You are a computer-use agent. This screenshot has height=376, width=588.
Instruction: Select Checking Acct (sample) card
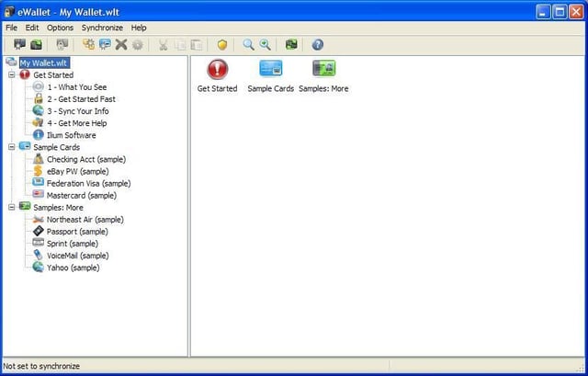pyautogui.click(x=86, y=159)
